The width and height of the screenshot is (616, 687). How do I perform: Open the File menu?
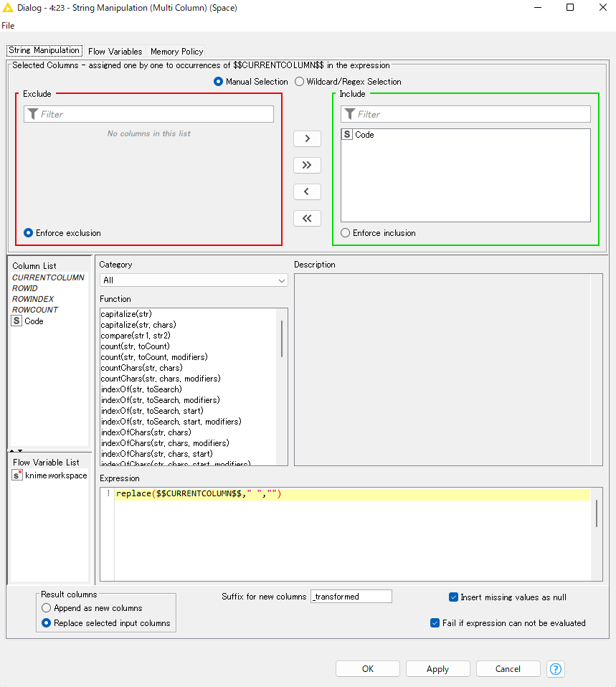pyautogui.click(x=8, y=25)
